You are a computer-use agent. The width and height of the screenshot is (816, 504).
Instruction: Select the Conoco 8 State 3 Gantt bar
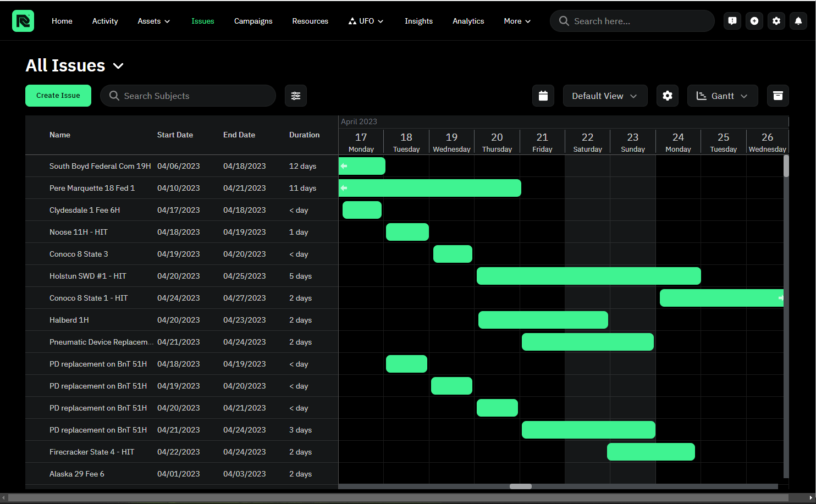tap(453, 254)
